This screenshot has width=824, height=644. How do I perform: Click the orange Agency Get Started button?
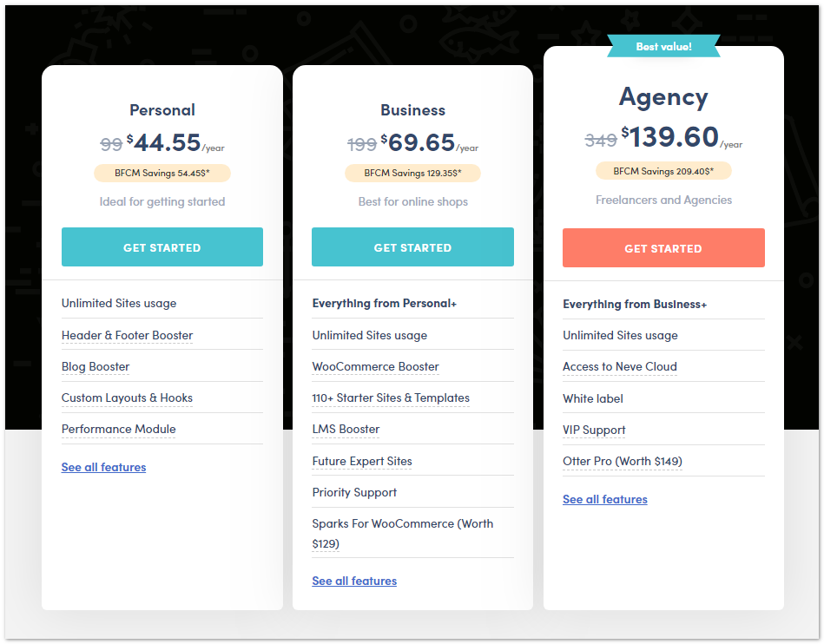(x=663, y=248)
